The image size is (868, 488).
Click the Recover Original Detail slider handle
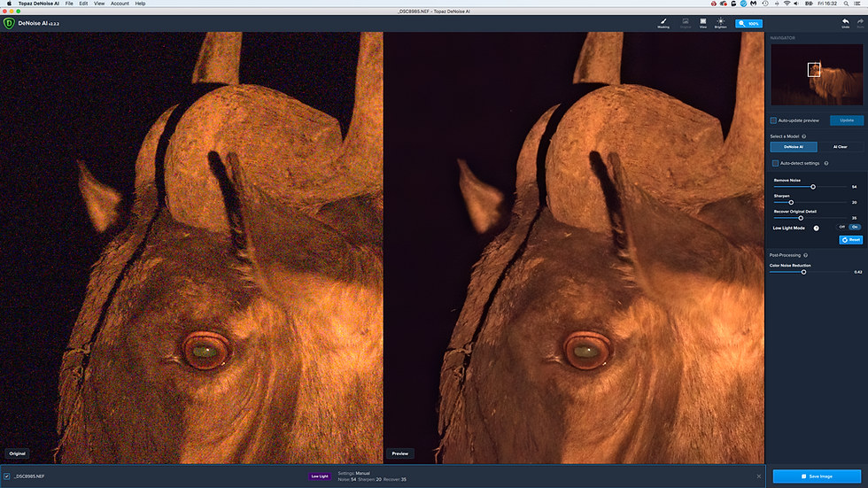coord(801,218)
